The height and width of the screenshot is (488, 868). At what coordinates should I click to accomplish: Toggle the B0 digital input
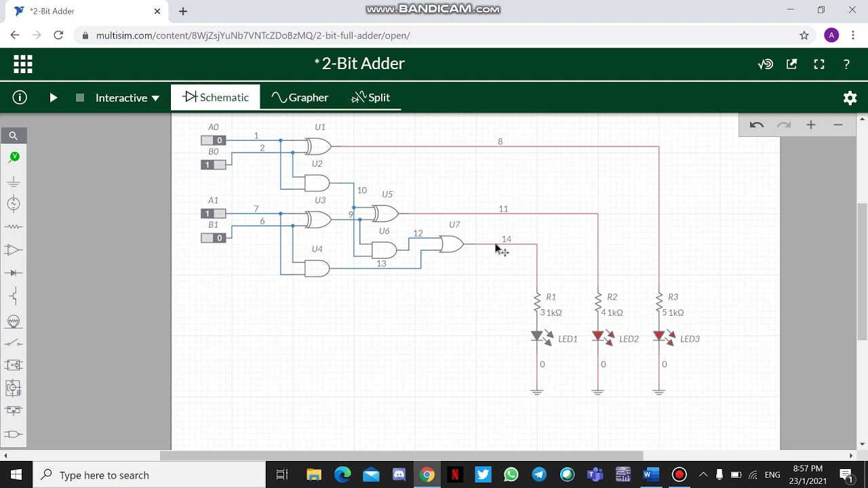coord(213,165)
